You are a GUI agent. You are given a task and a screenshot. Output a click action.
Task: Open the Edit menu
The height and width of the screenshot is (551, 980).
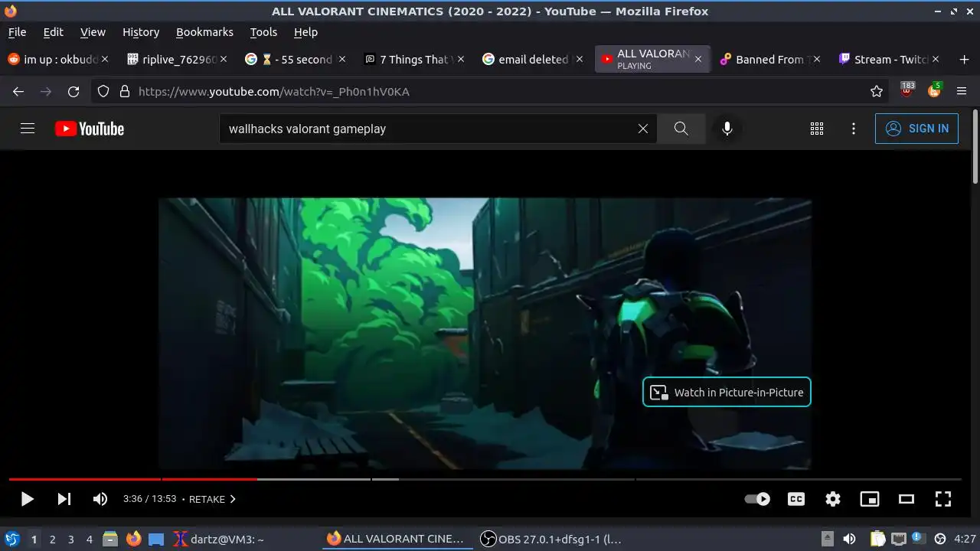[53, 32]
